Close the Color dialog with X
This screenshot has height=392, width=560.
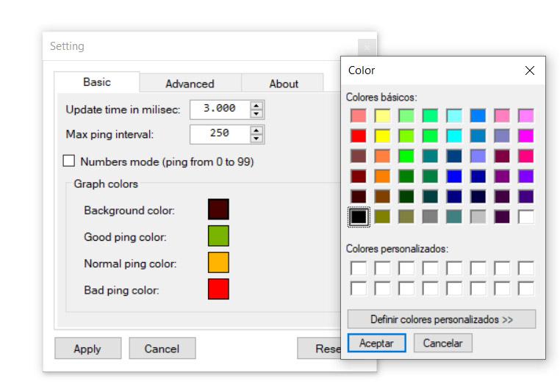[529, 70]
